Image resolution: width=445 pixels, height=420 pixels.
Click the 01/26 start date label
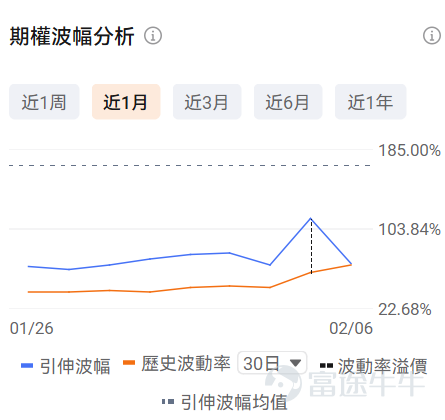click(x=32, y=329)
